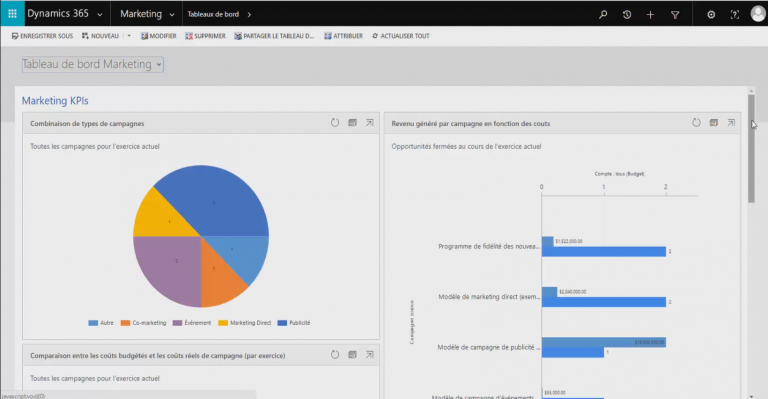
Task: Click the help question mark icon
Action: [734, 15]
